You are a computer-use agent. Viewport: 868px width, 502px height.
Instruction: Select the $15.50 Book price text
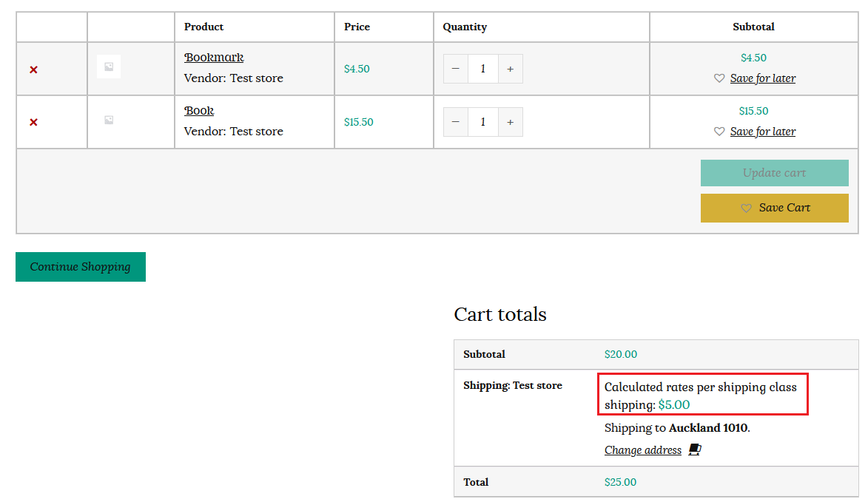pos(359,122)
